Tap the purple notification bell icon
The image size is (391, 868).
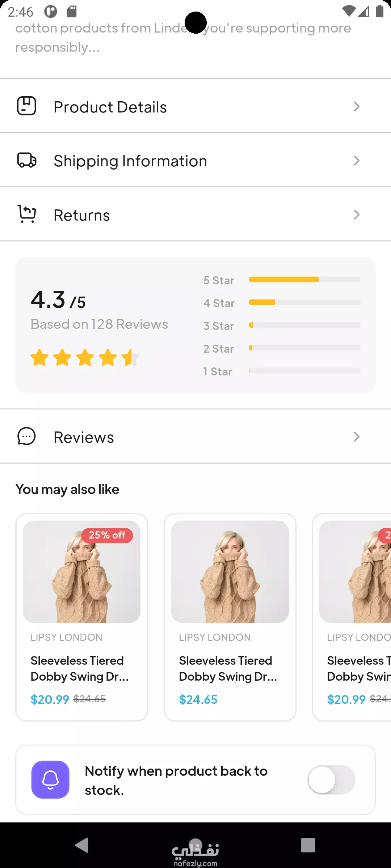(x=50, y=779)
